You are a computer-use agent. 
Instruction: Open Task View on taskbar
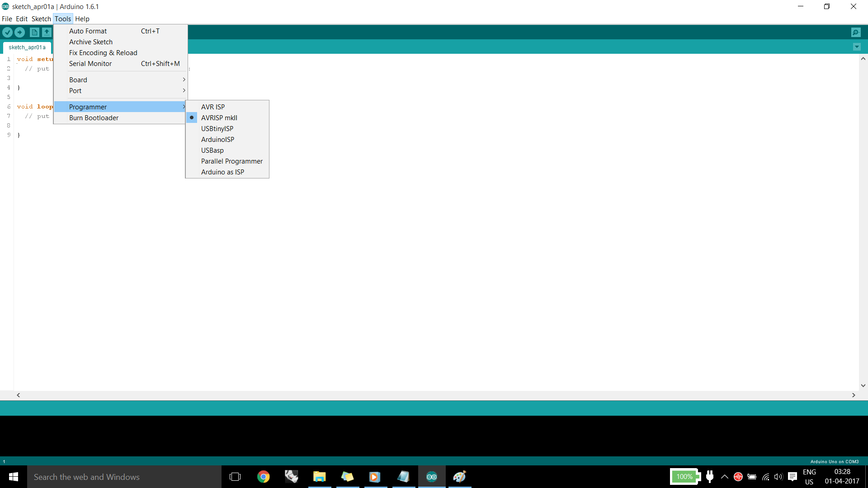[235, 477]
